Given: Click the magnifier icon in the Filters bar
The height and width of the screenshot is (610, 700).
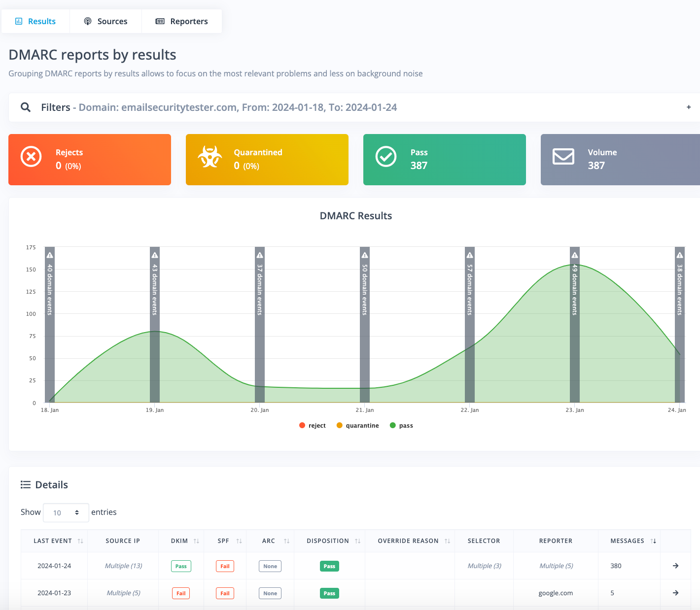Looking at the screenshot, I should pyautogui.click(x=26, y=107).
